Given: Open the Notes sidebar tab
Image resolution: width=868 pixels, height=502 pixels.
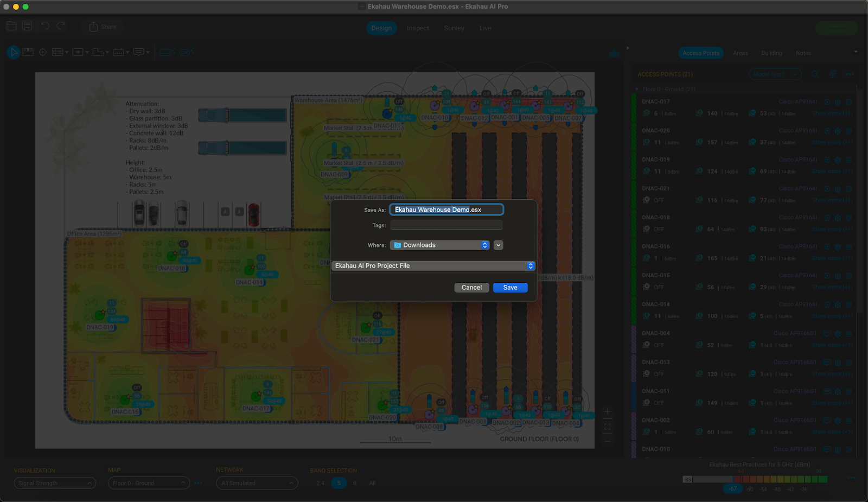Looking at the screenshot, I should [x=803, y=53].
